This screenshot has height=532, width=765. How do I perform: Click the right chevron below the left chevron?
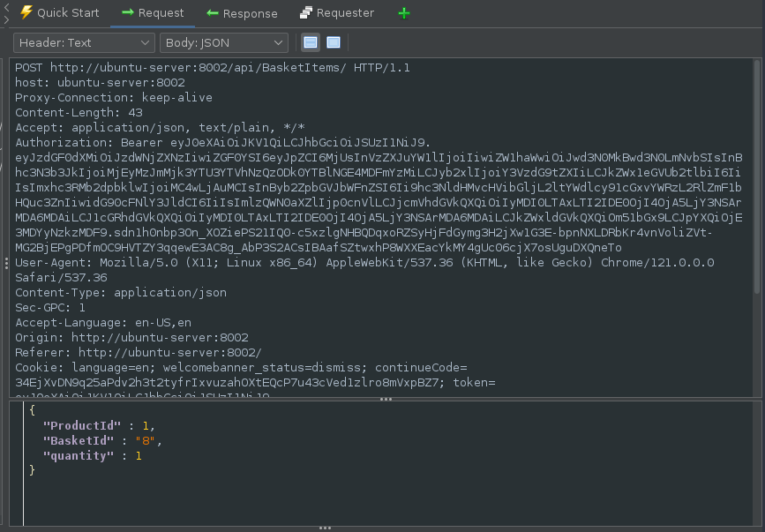tap(6, 19)
